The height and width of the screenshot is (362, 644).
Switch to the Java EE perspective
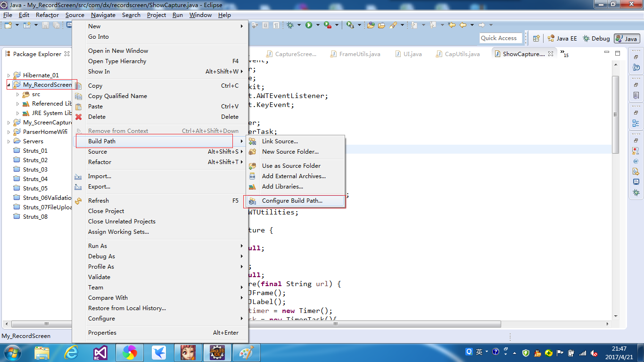click(x=562, y=39)
